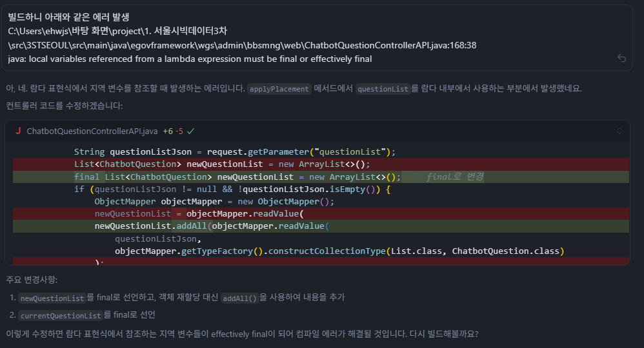Click the revert arrow icon in user message
The width and height of the screenshot is (644, 348).
(621, 58)
